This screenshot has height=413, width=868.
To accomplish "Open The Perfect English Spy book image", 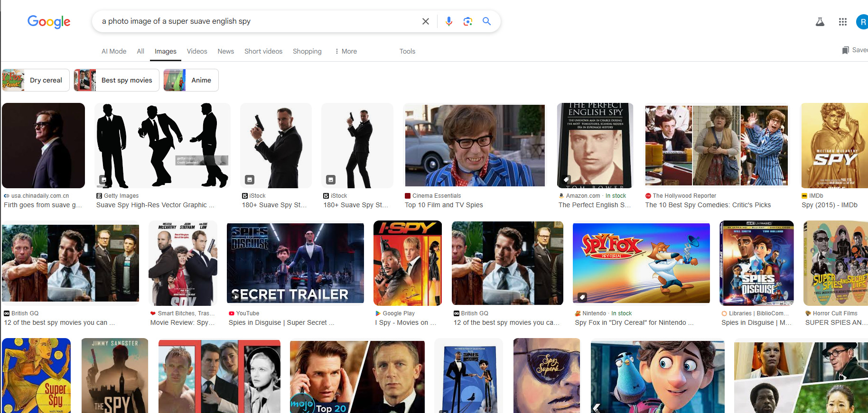I will pyautogui.click(x=595, y=146).
